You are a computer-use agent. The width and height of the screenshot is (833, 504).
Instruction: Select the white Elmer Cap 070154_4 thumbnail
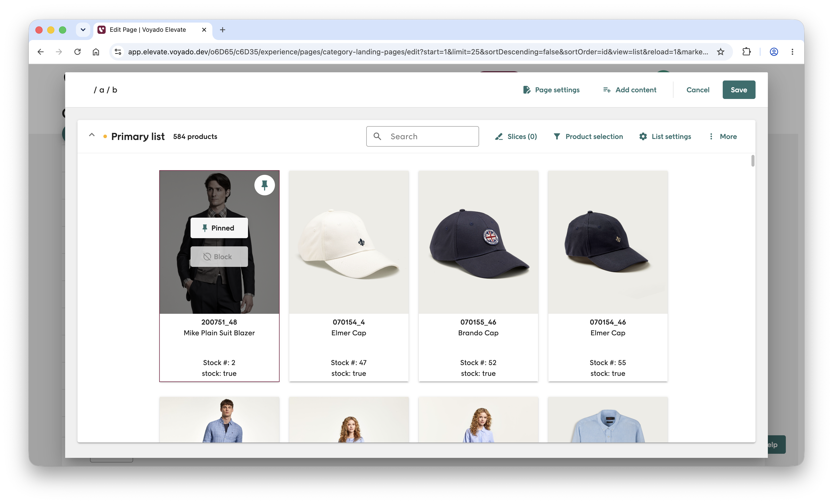coord(349,242)
